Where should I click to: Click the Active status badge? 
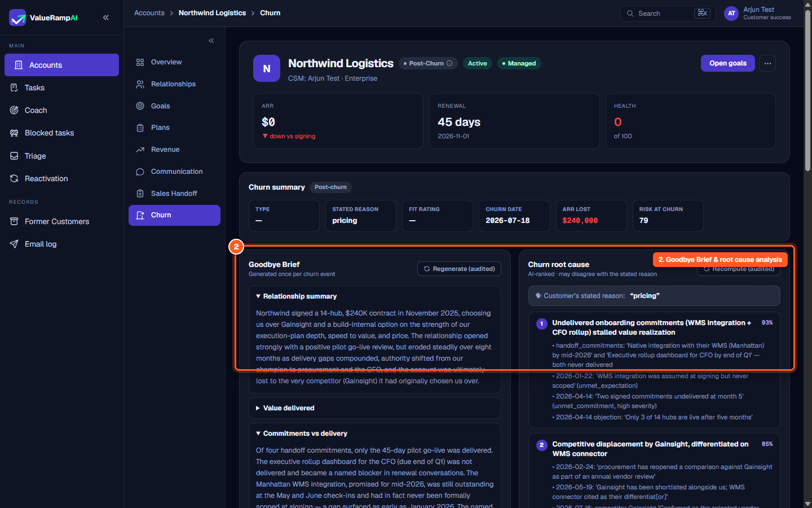pos(477,63)
